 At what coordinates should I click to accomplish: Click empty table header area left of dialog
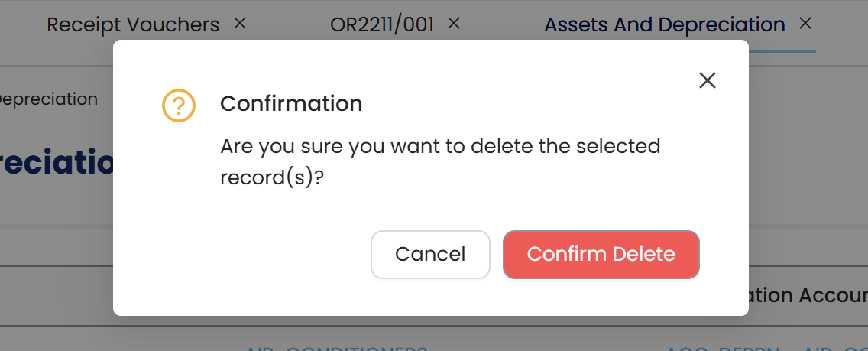53,295
